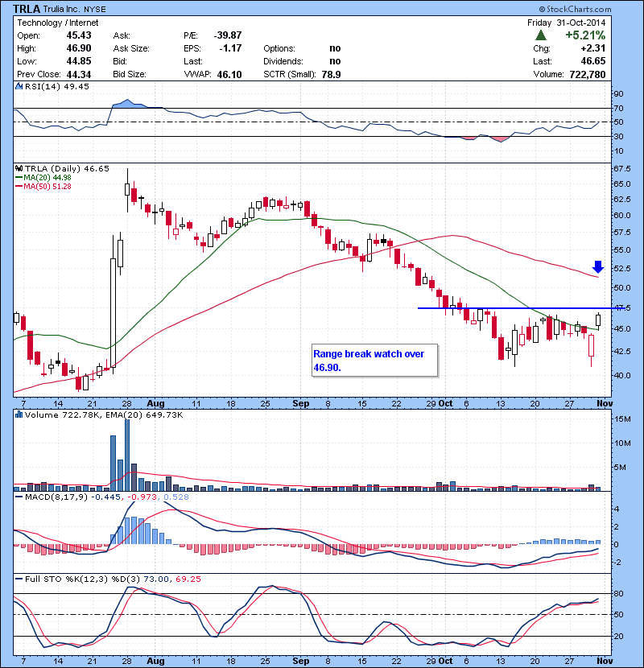Click the 80 level on stochastic axis
Viewport: 644px width, 668px height.
coord(618,594)
